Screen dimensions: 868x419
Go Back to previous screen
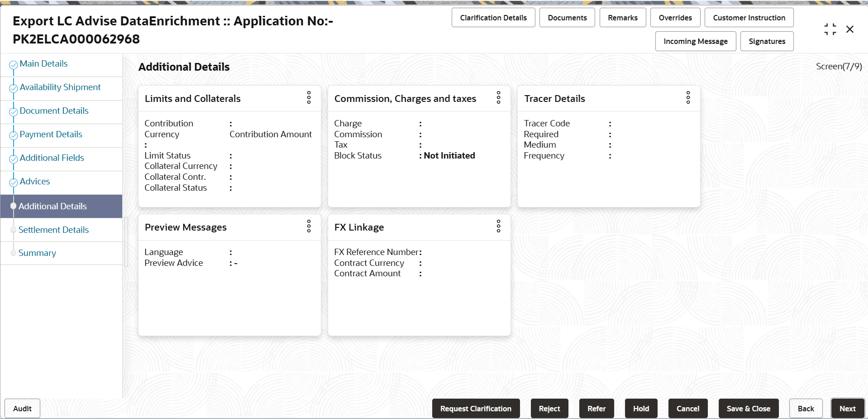tap(806, 409)
